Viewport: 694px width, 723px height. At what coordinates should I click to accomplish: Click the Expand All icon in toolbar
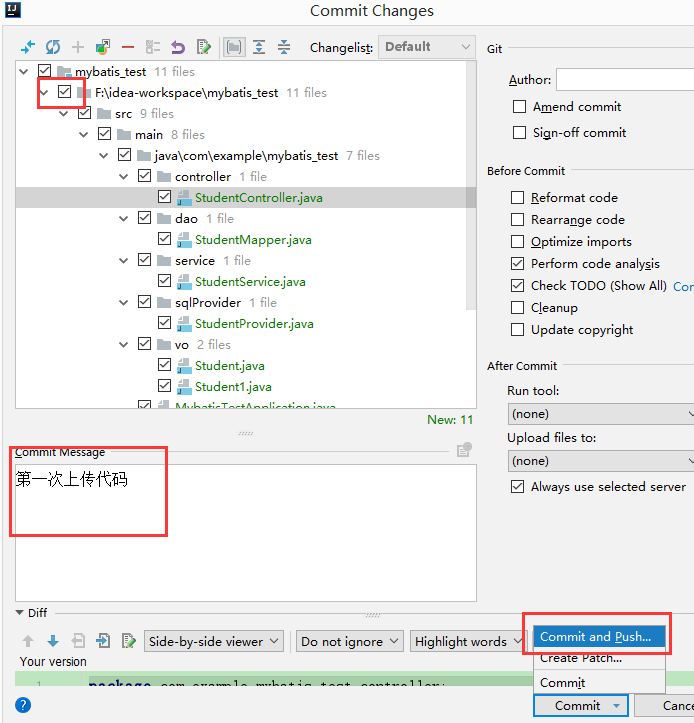pos(259,47)
